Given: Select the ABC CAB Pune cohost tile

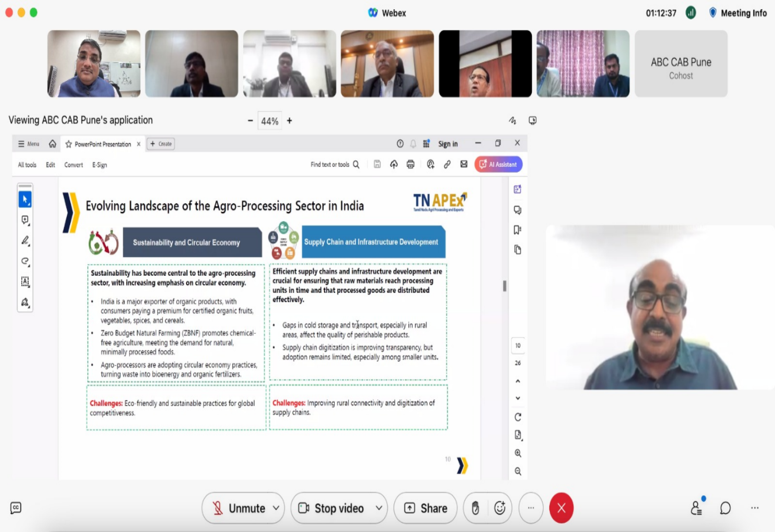Looking at the screenshot, I should pos(681,64).
